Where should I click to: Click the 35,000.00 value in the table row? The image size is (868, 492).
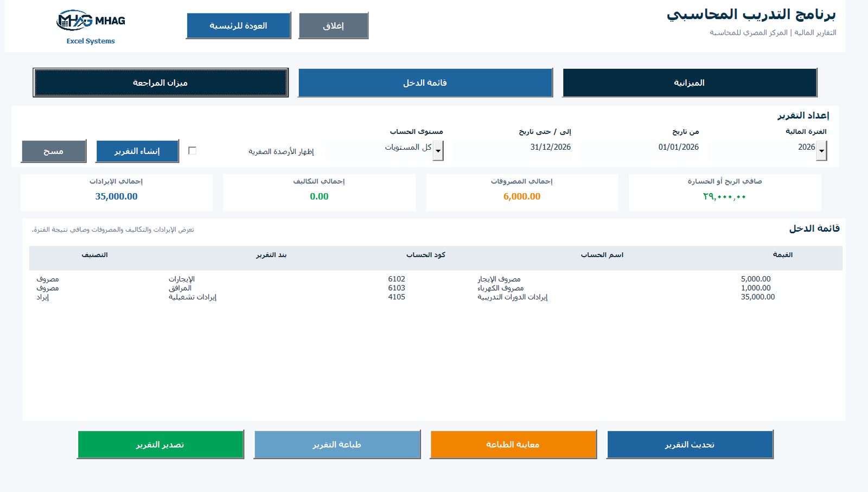[758, 297]
